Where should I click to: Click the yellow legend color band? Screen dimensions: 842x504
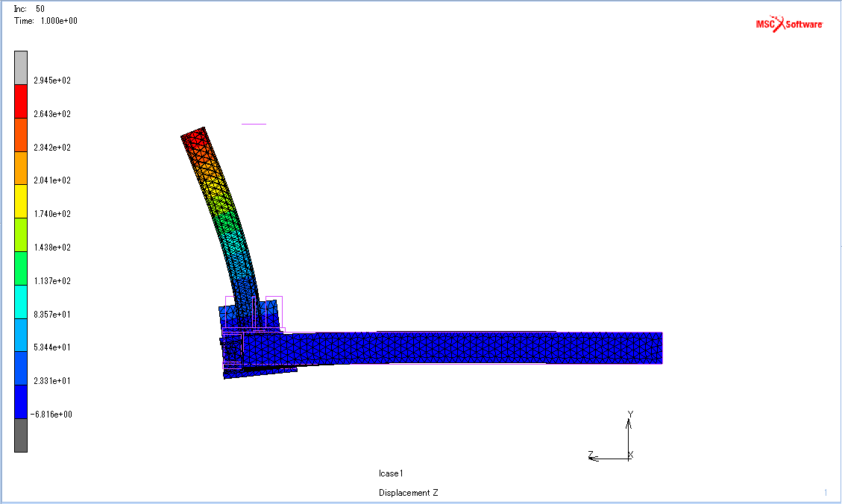click(x=20, y=201)
